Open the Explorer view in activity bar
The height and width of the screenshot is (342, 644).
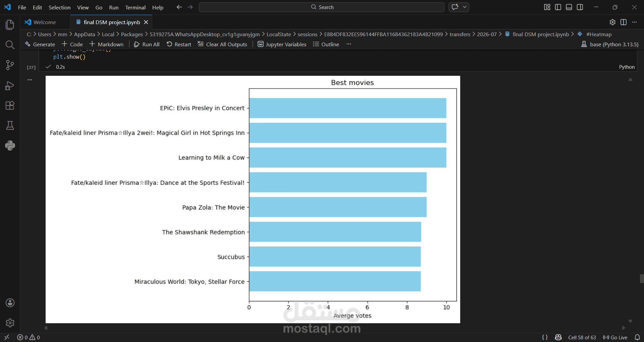10,24
